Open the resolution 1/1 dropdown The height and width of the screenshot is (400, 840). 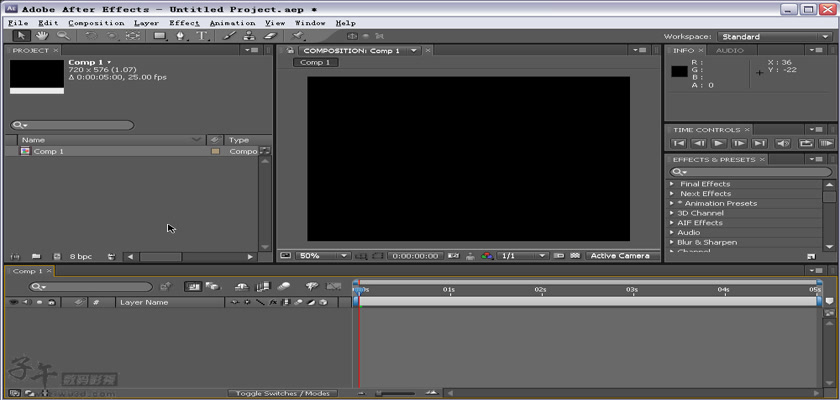point(523,256)
